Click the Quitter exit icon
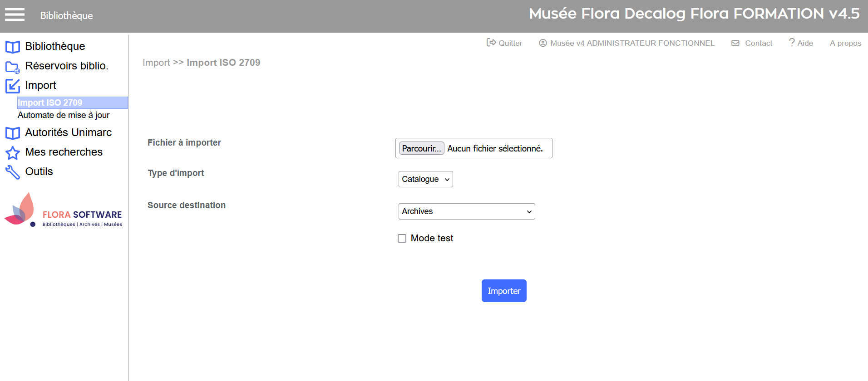The image size is (868, 381). point(491,43)
